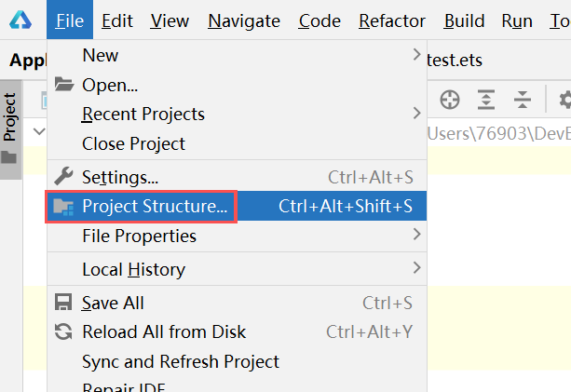Select Sync and Refresh Project
The width and height of the screenshot is (571, 392).
[x=181, y=361]
